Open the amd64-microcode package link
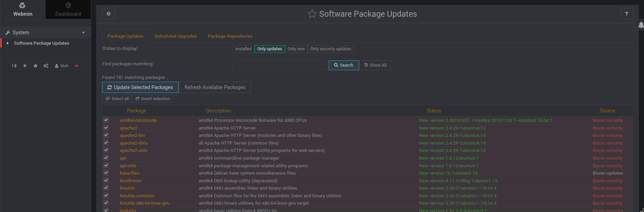Image resolution: width=644 pixels, height=212 pixels. (138, 120)
